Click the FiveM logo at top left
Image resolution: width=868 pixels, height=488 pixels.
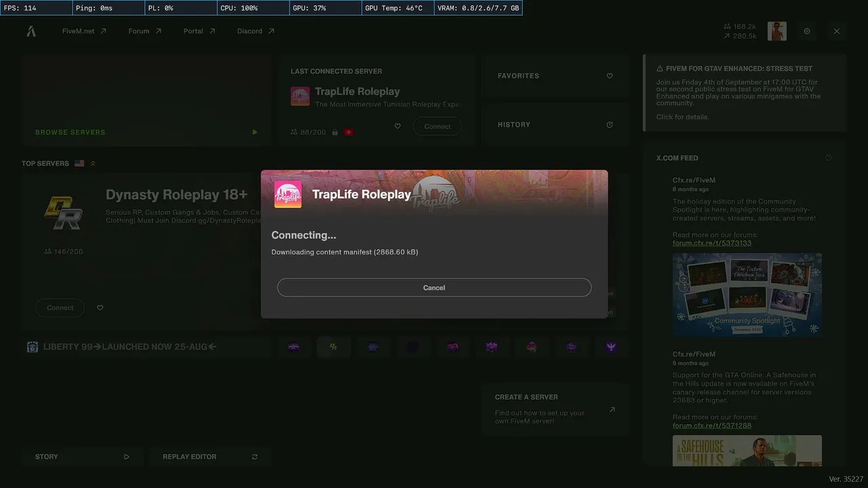[x=31, y=31]
